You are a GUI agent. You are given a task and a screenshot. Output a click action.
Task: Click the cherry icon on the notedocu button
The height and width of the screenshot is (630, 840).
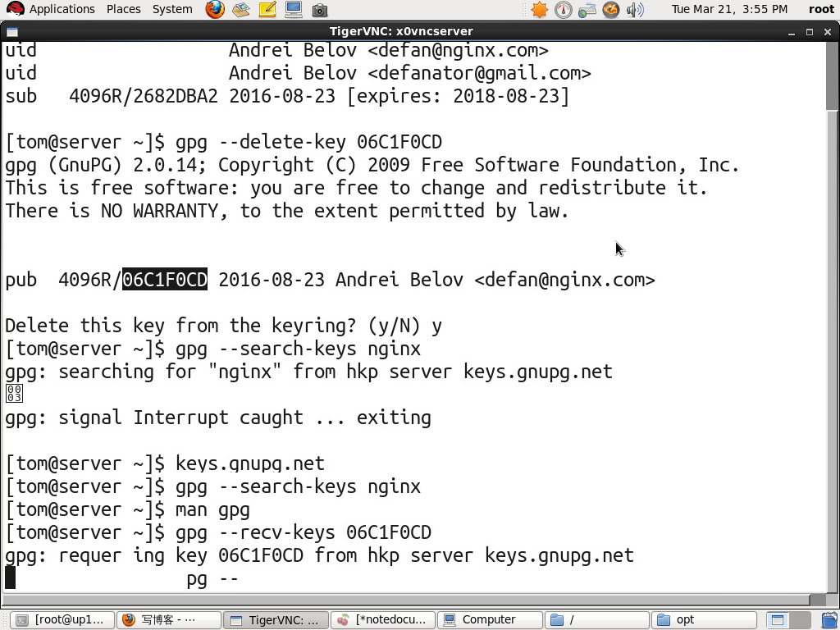point(343,620)
